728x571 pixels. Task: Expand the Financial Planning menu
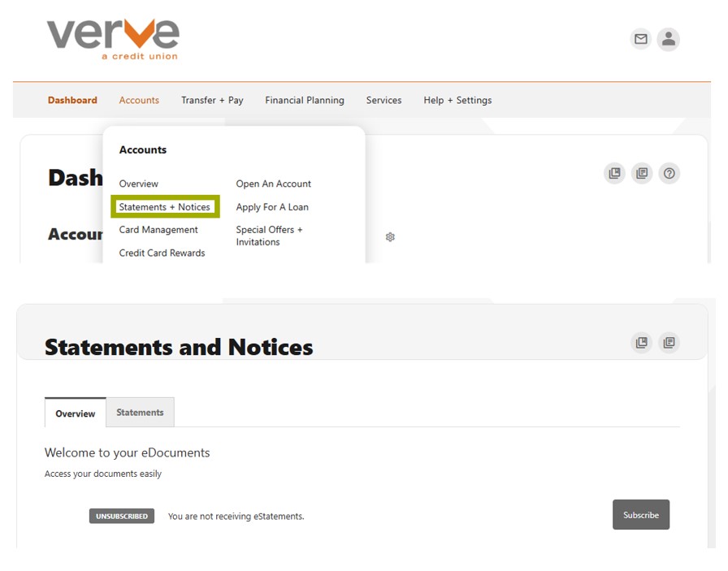[305, 100]
